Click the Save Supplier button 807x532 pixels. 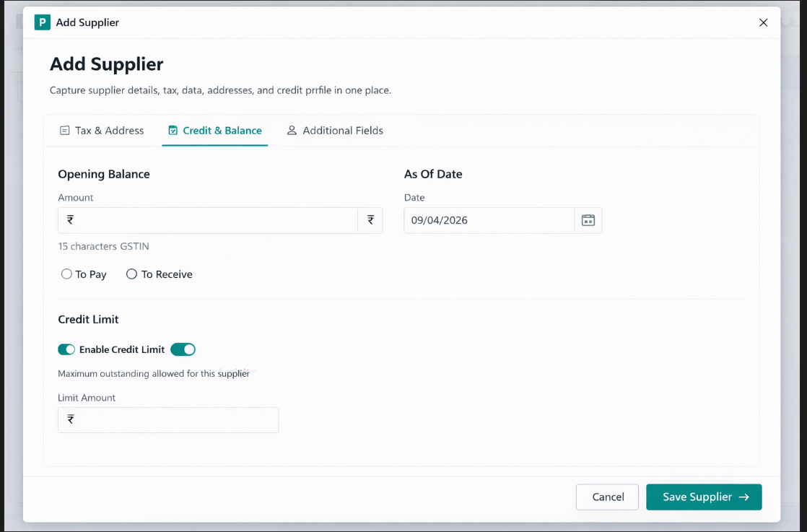703,497
